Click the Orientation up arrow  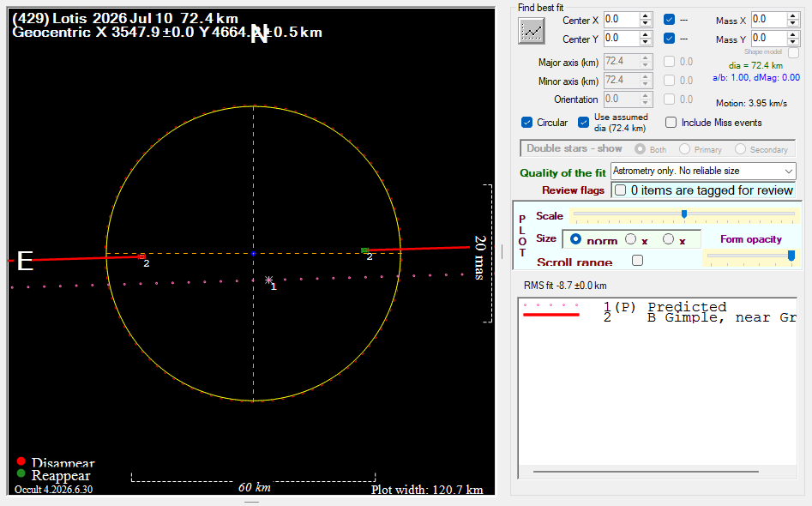(646, 95)
